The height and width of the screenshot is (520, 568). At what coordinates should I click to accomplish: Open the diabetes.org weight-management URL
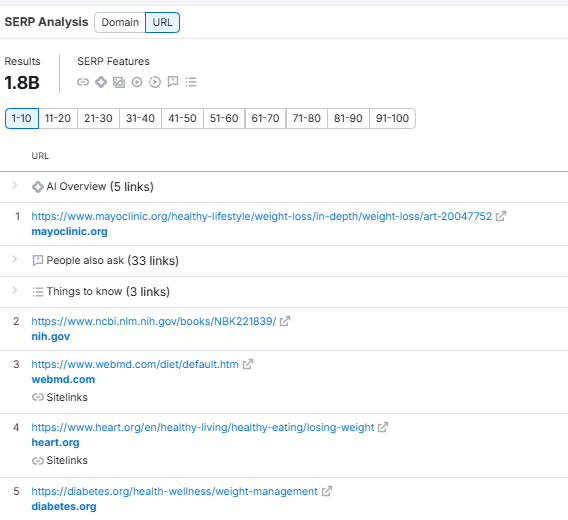tap(175, 491)
